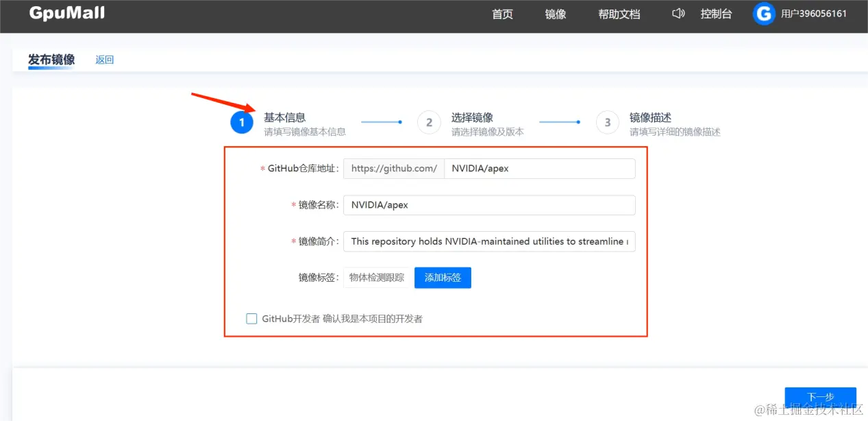Screen dimensions: 868x421
Task: Open 镜像 in top navigation
Action: (x=556, y=14)
